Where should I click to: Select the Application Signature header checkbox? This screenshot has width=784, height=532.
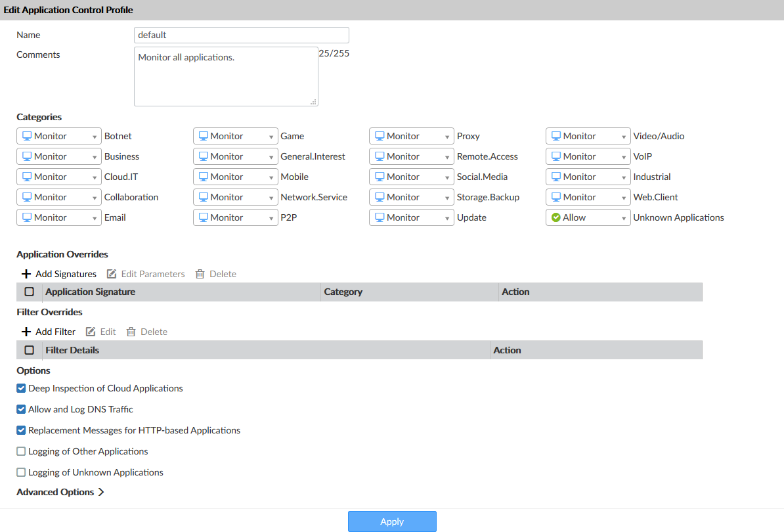point(29,292)
